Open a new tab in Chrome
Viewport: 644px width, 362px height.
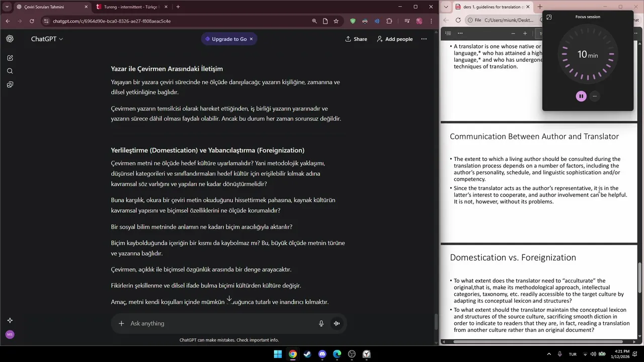tap(178, 7)
